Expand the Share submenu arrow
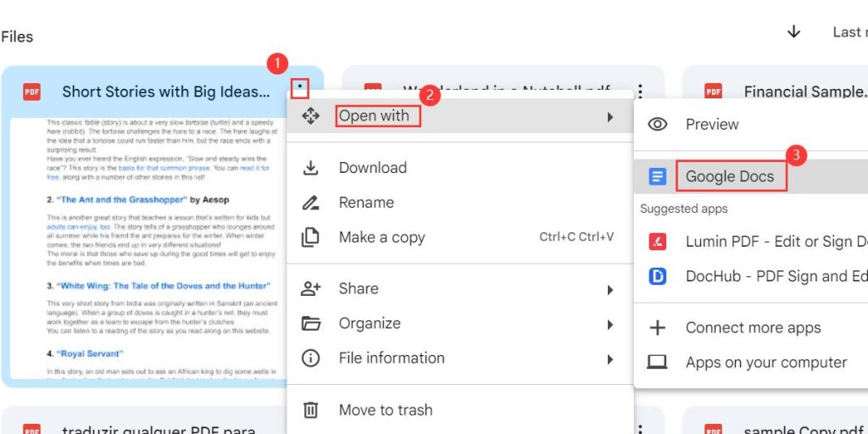This screenshot has width=868, height=434. pos(610,290)
